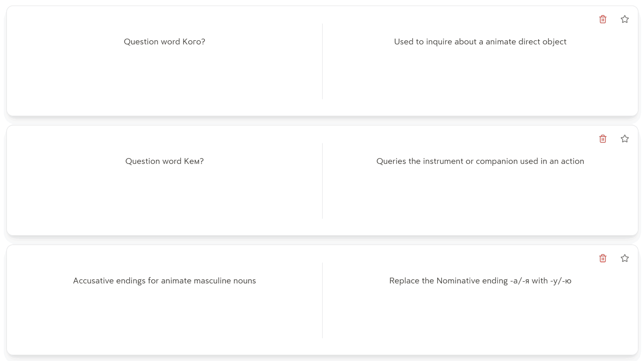
Task: Click the word 'Accusative' in the third term
Action: (93, 281)
